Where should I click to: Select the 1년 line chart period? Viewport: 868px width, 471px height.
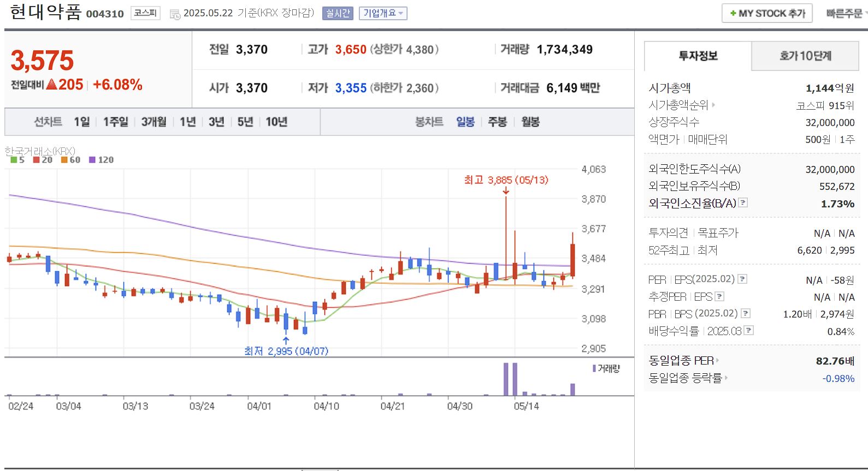188,122
